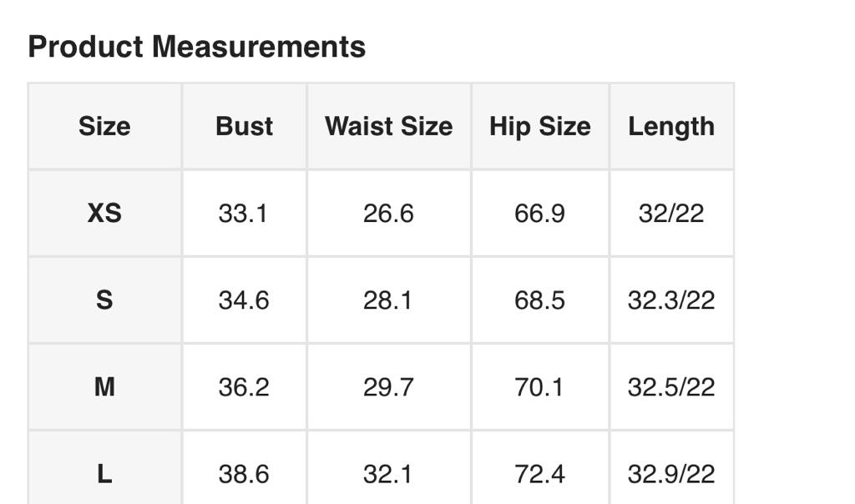
Task: Click the XS bust value 33.1
Action: click(x=243, y=214)
